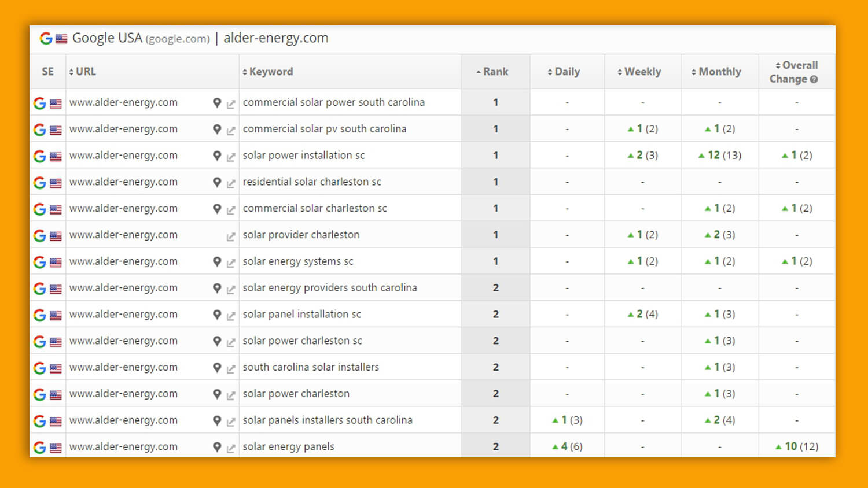Click US flag in 'solar panel installation sc' row
The width and height of the screenshot is (868, 488).
[x=56, y=316]
